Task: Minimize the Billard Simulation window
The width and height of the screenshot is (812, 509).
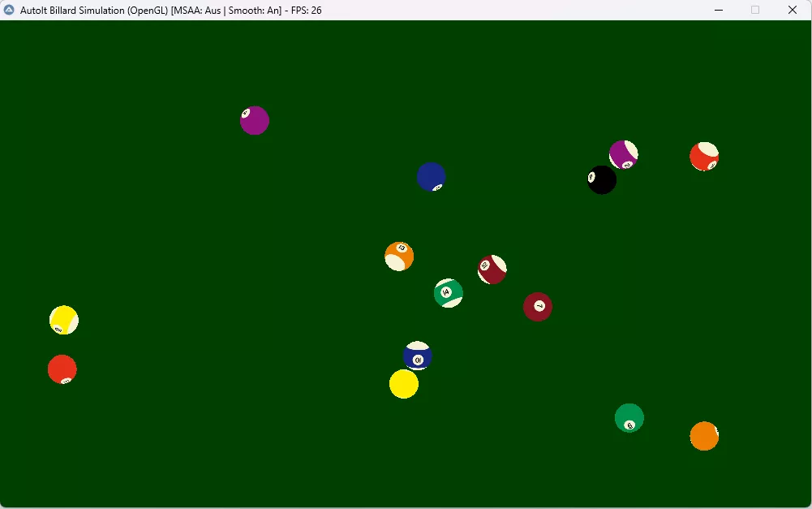Action: pos(719,10)
